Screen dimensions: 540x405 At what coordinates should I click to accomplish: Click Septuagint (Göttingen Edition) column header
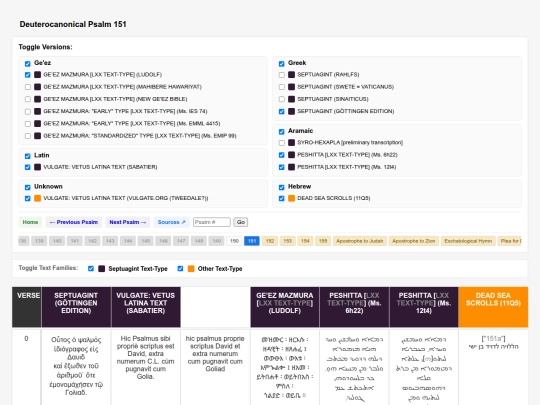pos(76,307)
